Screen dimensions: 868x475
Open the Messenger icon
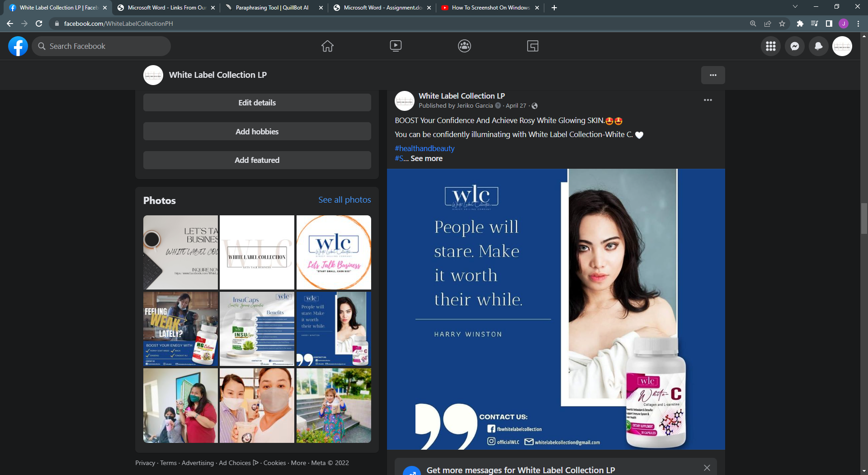tap(795, 46)
